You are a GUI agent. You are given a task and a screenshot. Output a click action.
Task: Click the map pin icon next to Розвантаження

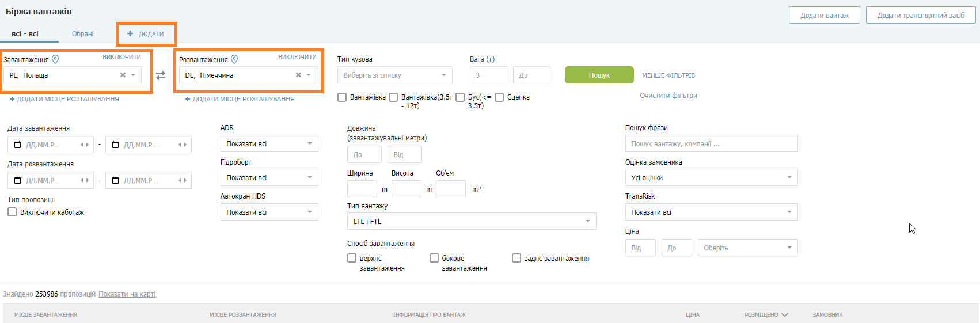tap(234, 59)
